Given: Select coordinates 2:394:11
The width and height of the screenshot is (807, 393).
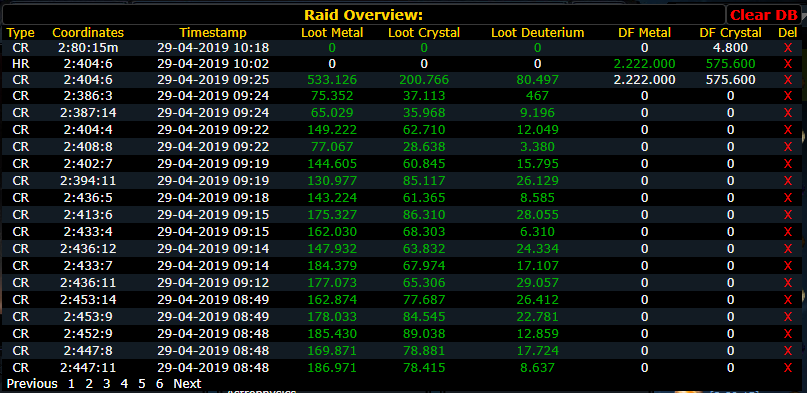Looking at the screenshot, I should tap(88, 181).
